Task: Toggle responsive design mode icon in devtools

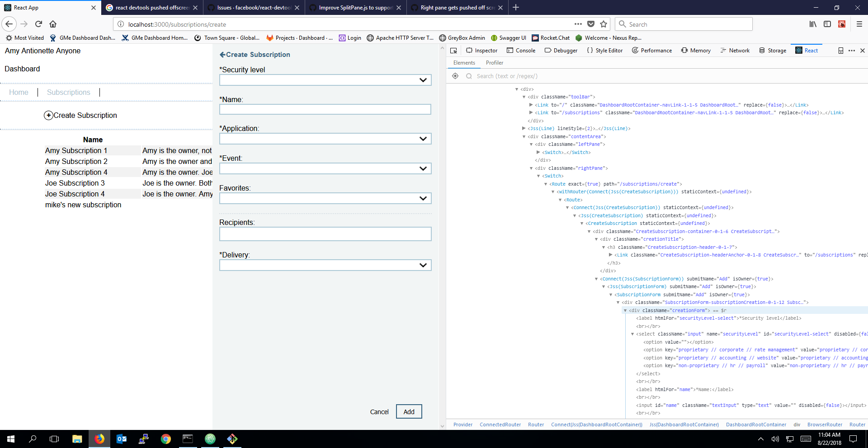Action: 841,51
